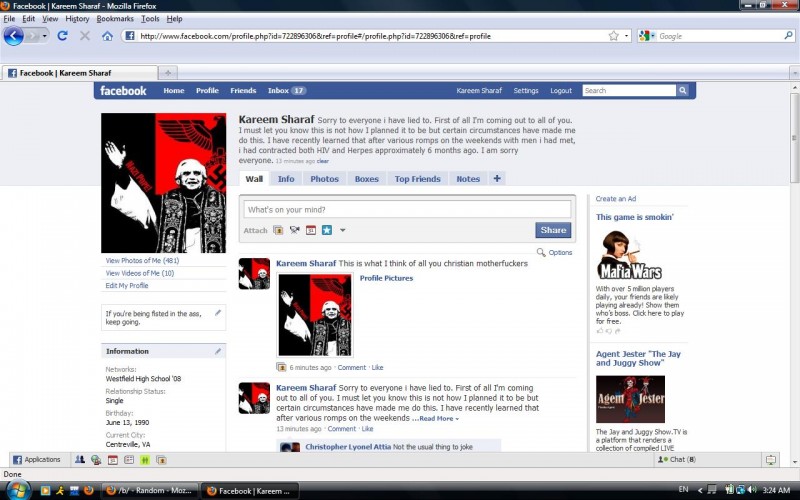
Task: Switch to the Info profile tab
Action: click(x=286, y=179)
